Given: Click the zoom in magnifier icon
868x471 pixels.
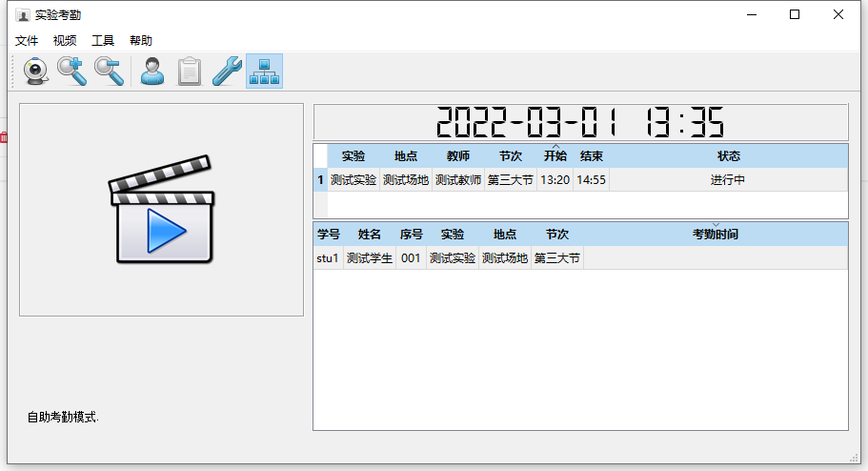Looking at the screenshot, I should pos(71,72).
